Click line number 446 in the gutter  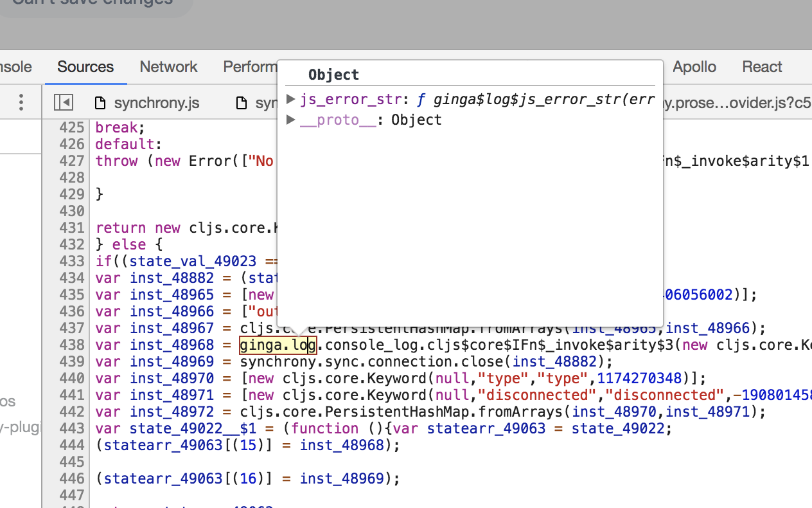pos(73,478)
